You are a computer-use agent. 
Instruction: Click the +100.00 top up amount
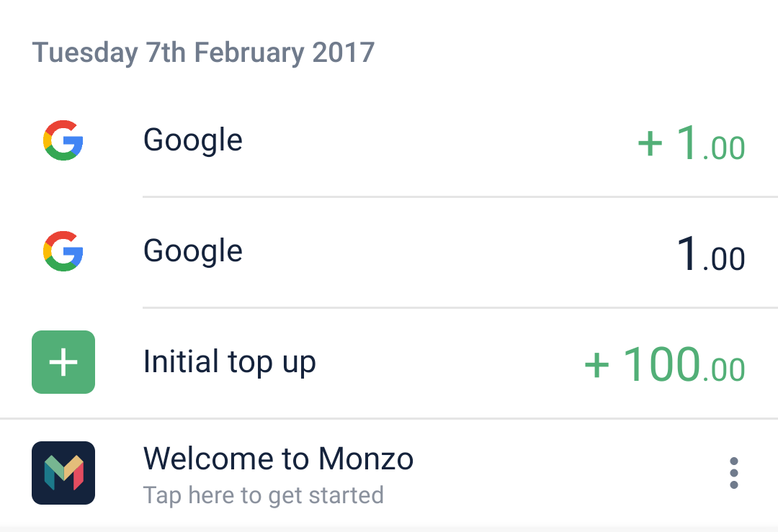(664, 365)
